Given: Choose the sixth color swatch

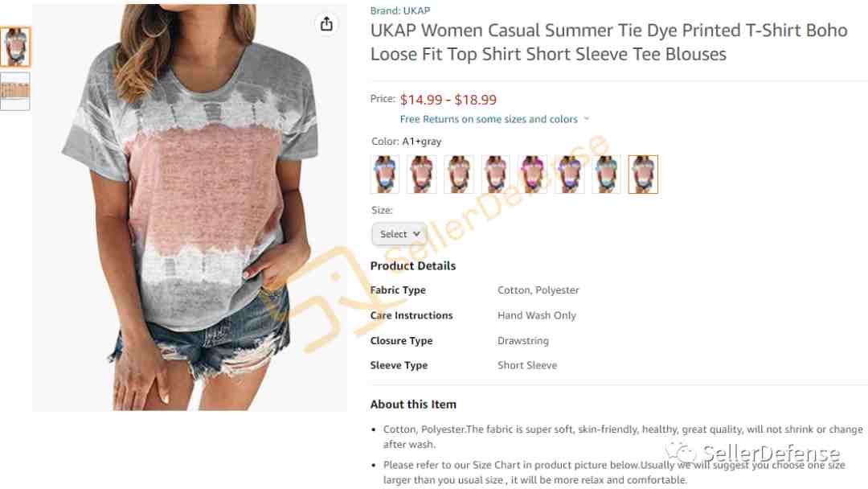Looking at the screenshot, I should click(x=570, y=175).
